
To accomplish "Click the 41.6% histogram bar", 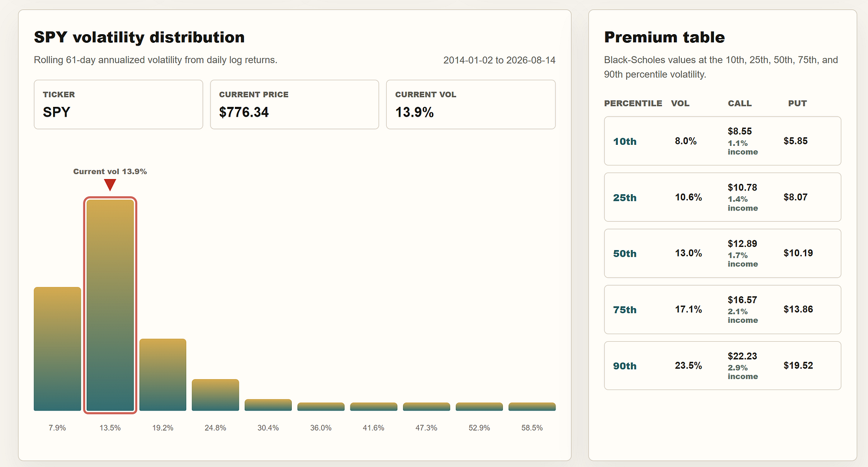I will coord(374,407).
